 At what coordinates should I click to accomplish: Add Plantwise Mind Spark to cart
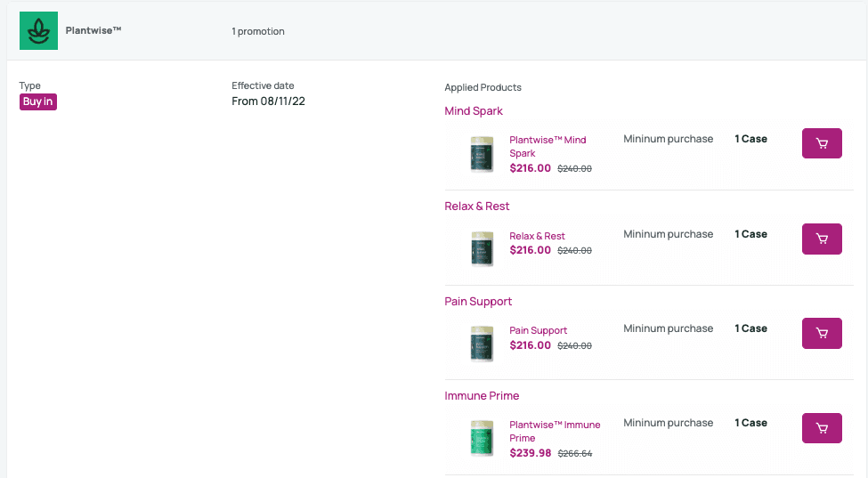click(x=822, y=143)
